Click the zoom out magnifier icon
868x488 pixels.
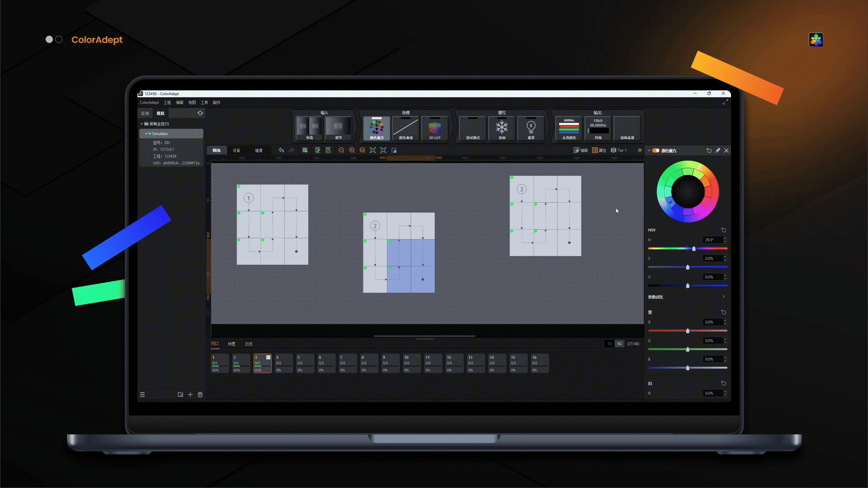point(341,150)
